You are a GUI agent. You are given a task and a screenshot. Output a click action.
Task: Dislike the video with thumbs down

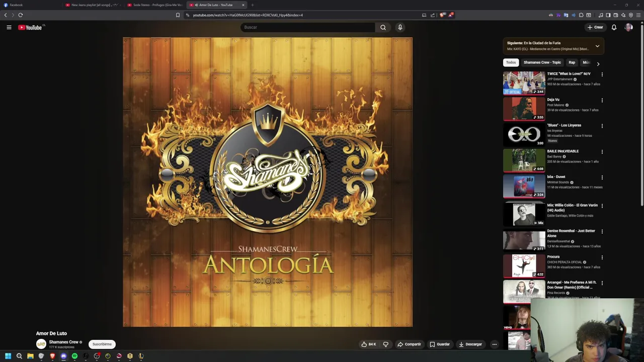[x=386, y=344]
